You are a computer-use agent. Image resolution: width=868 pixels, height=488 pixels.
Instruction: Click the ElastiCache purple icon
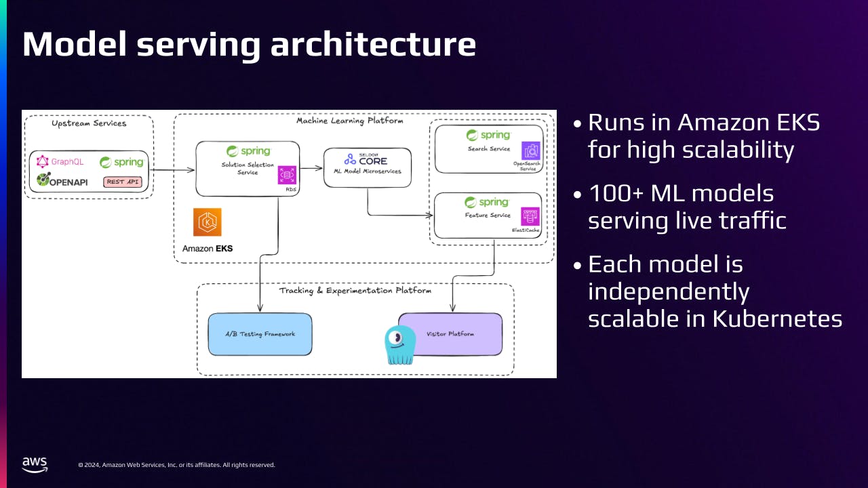point(530,217)
